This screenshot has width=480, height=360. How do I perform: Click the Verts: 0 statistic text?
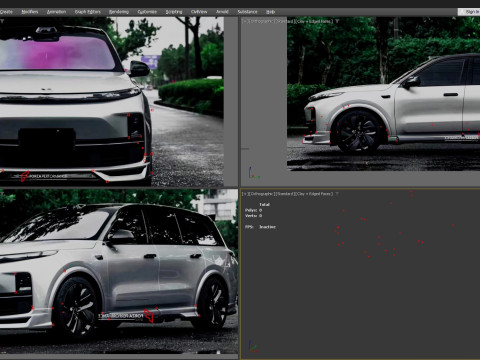point(254,216)
